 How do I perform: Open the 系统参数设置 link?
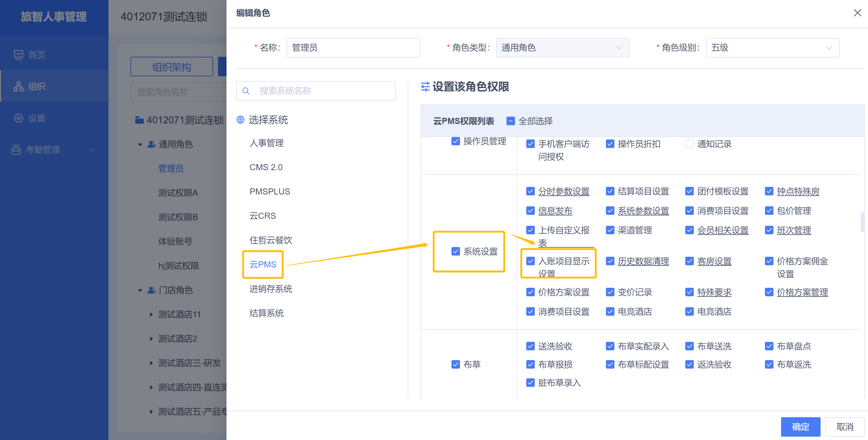click(x=643, y=211)
